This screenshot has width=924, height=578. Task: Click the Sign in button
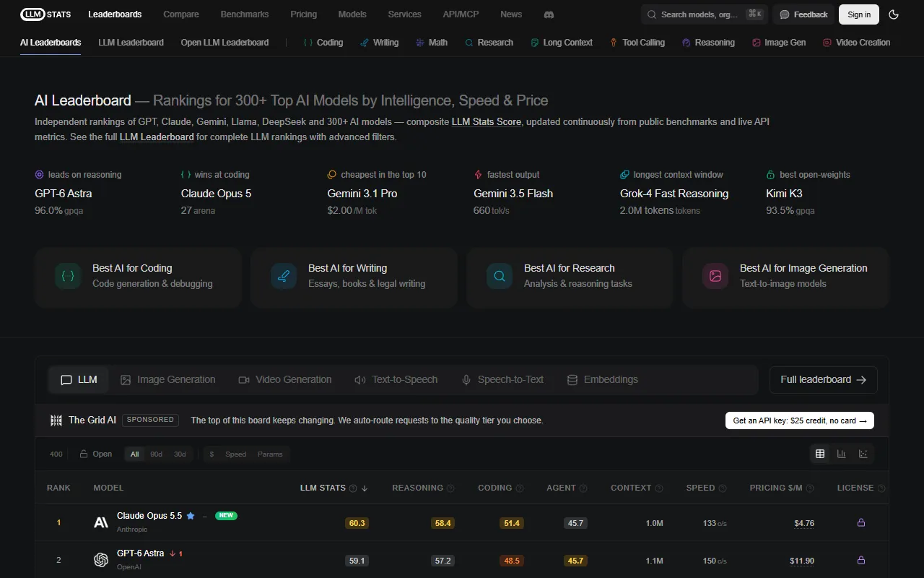click(x=858, y=14)
